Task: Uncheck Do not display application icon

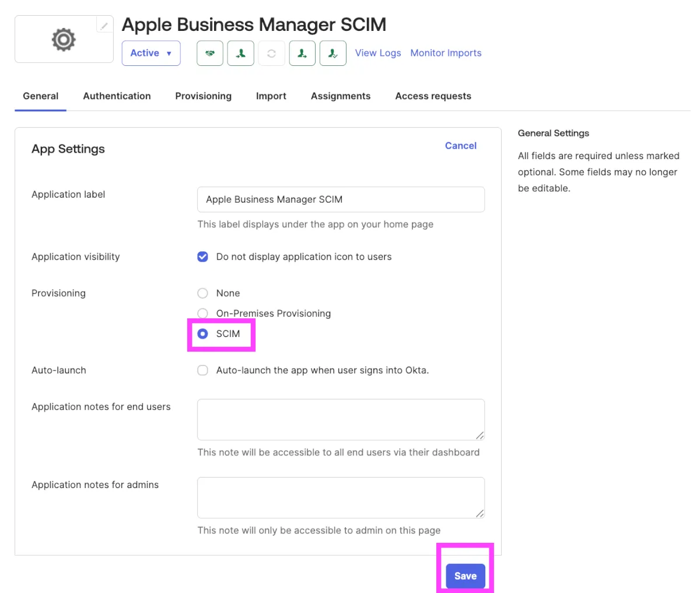Action: click(202, 257)
